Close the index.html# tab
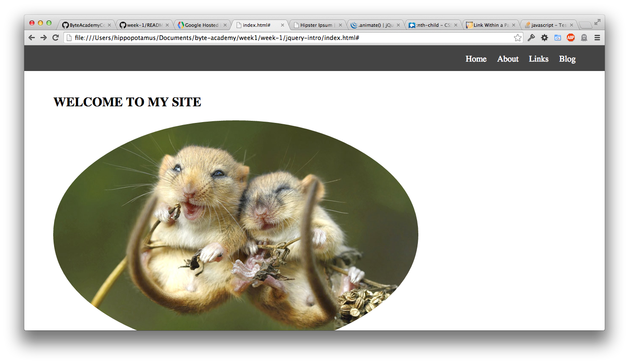 click(x=283, y=25)
